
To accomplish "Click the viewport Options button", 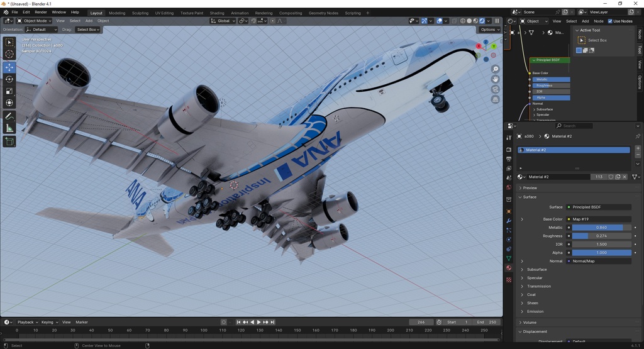I will (x=490, y=30).
